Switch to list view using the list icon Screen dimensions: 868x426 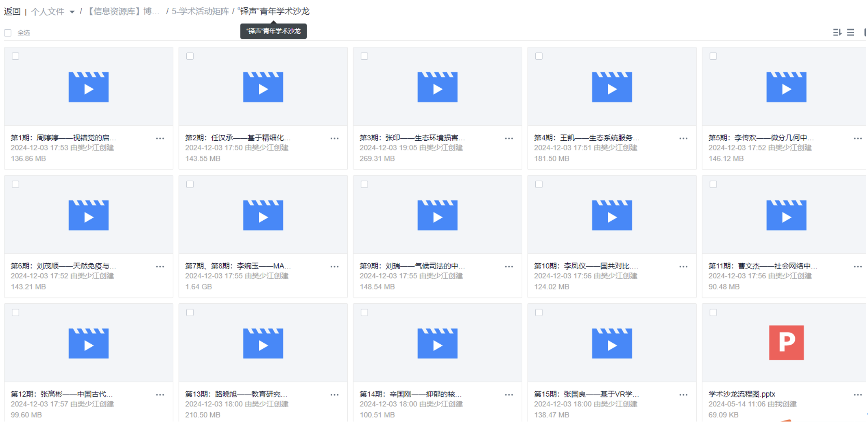click(851, 33)
